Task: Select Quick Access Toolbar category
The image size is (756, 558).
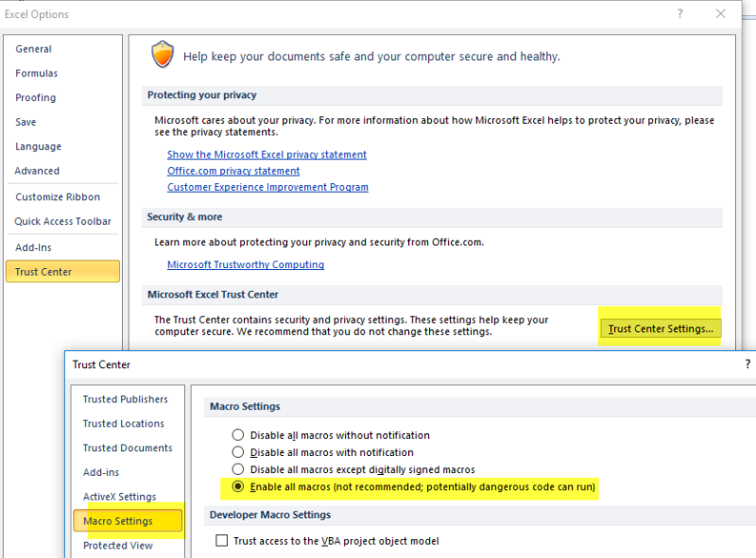Action: 63,222
